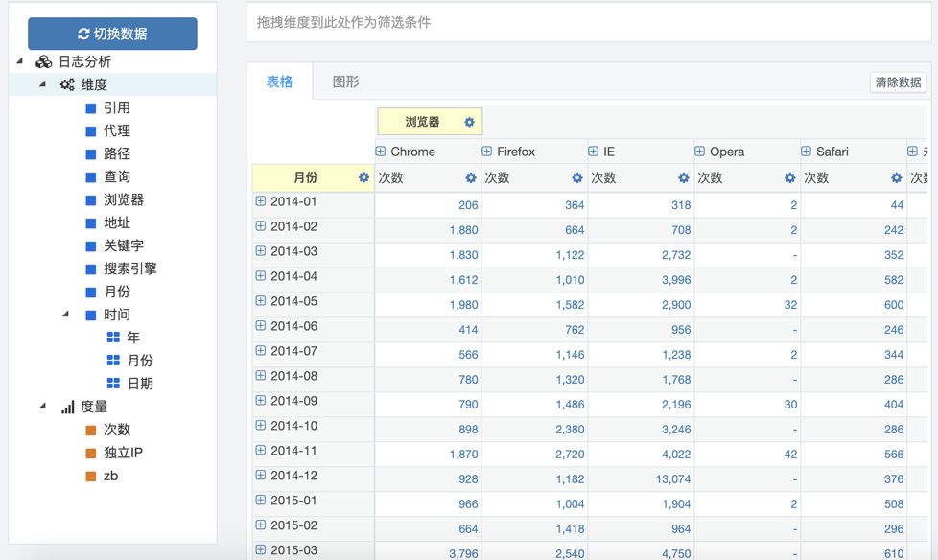Expand the Safari browser column
This screenshot has width=938, height=560.
click(x=807, y=152)
